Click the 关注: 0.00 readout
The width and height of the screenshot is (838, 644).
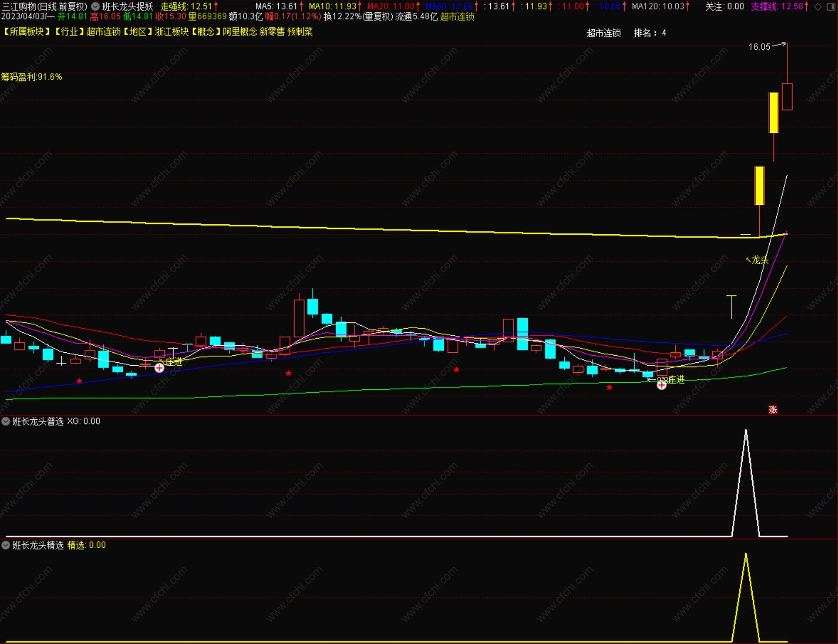pos(725,7)
